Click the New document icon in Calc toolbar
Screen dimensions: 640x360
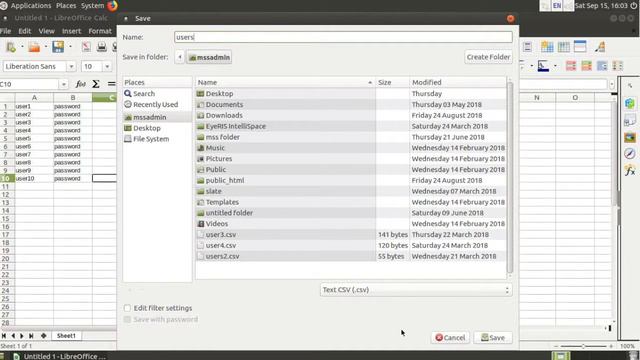coord(11,47)
